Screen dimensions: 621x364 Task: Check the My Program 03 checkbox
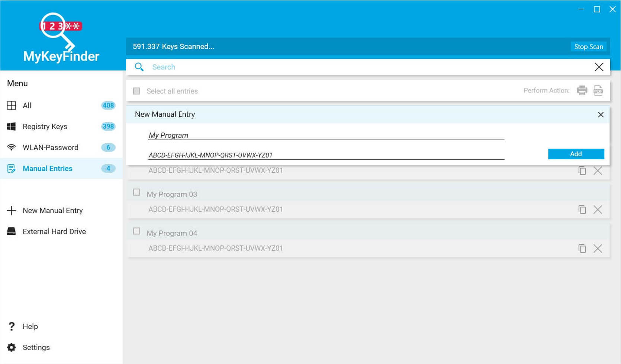coord(136,192)
